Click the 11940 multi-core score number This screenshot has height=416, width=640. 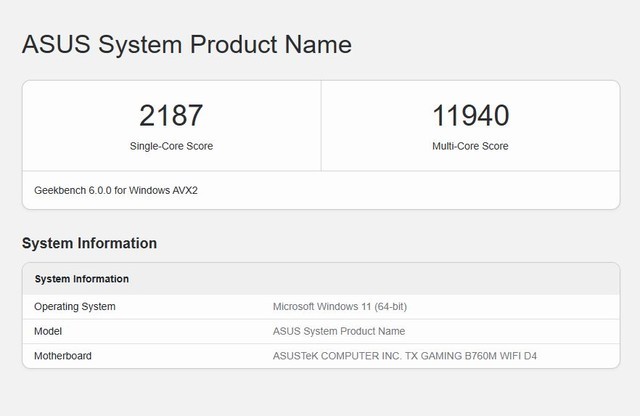click(x=470, y=115)
